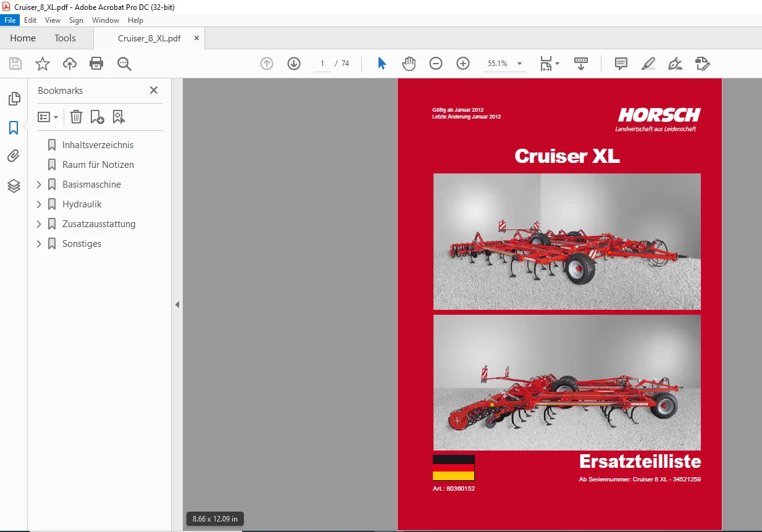The image size is (762, 532).
Task: Zoom in with plus button
Action: point(463,64)
